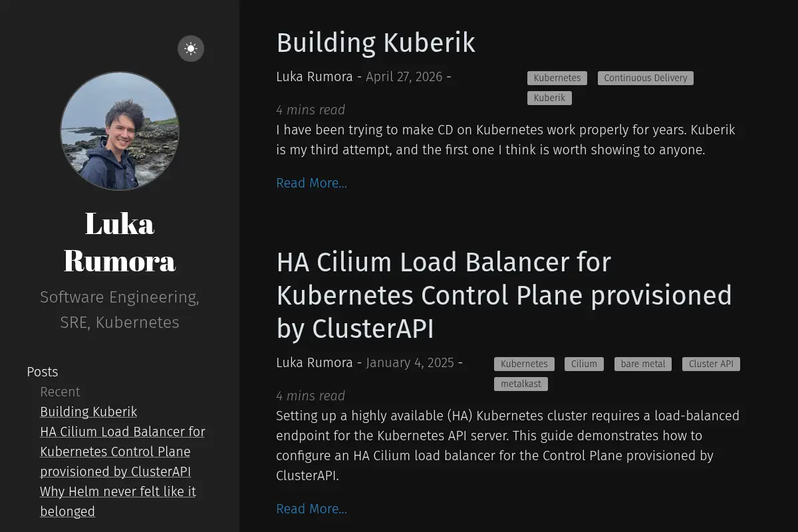The image size is (798, 532).
Task: Click the Luka Rumora site title
Action: (120, 241)
